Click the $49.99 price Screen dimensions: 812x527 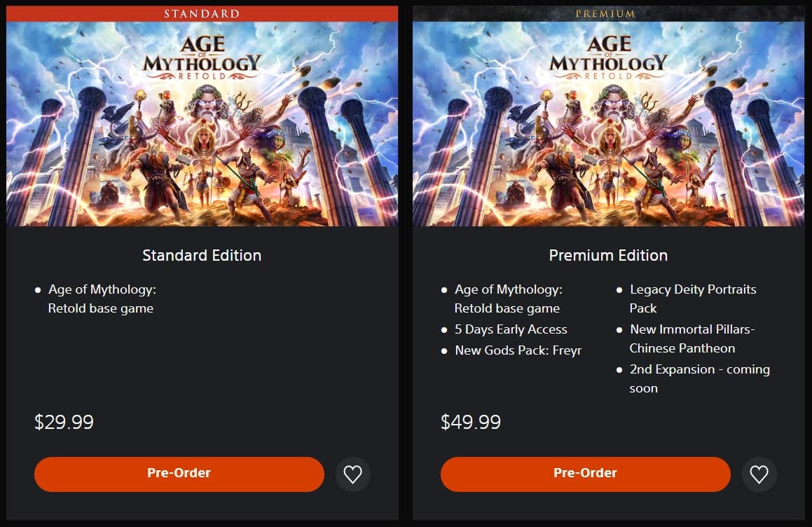(470, 422)
